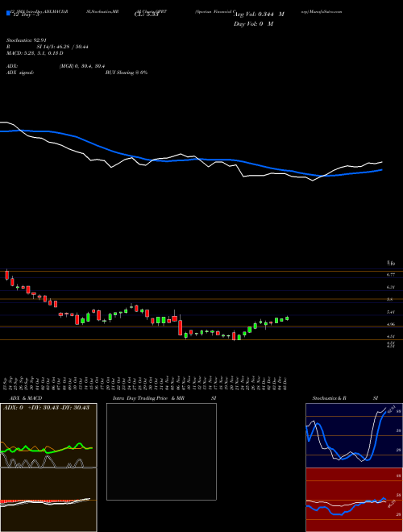The width and height of the screenshot is (403, 532).
Task: Click the red-background RSI chart
Action: coord(354,500)
